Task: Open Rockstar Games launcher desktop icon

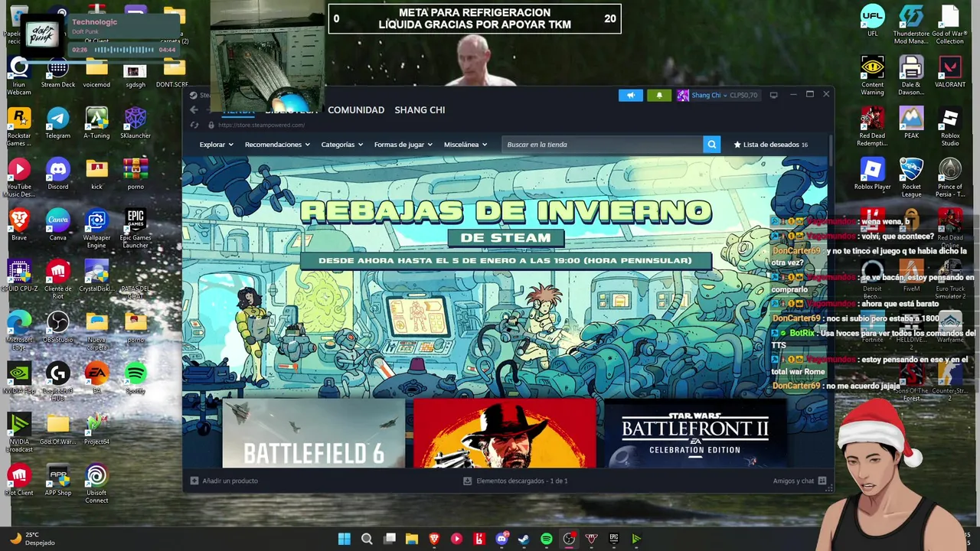Action: coord(19,126)
